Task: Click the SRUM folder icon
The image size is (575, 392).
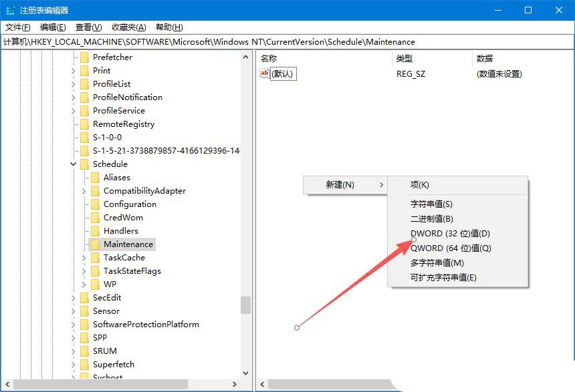Action: coord(84,352)
